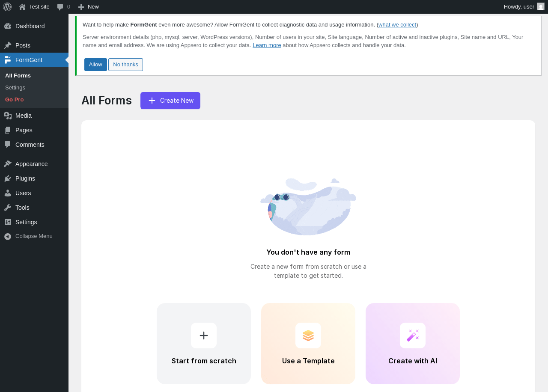The image size is (548, 392).
Task: Open the Media menu
Action: (34, 116)
